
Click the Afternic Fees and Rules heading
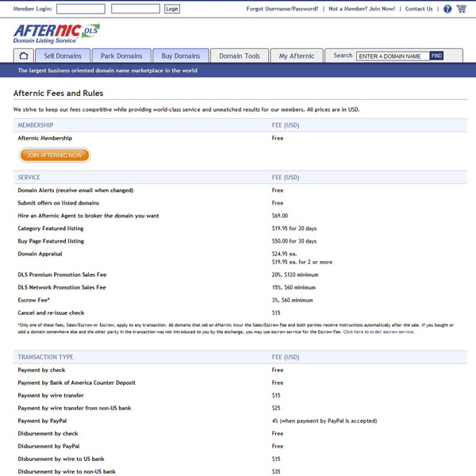(58, 93)
